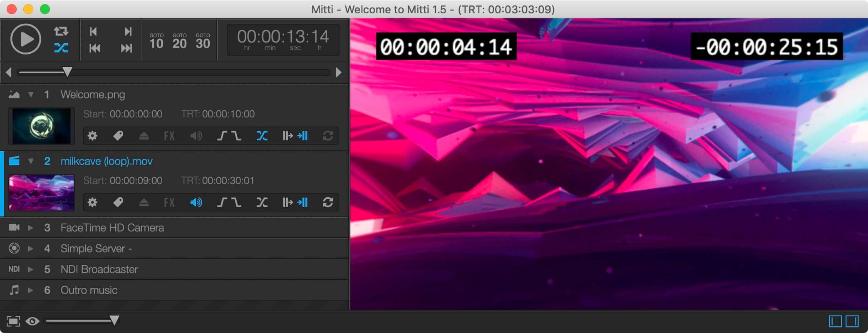Select the Outro music cue
This screenshot has width=868, height=333.
pos(89,290)
